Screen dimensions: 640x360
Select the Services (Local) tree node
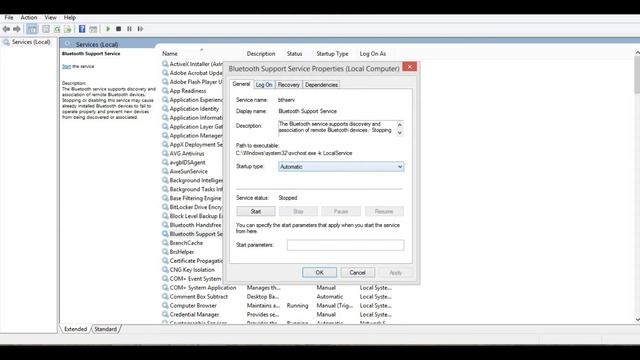pos(27,42)
